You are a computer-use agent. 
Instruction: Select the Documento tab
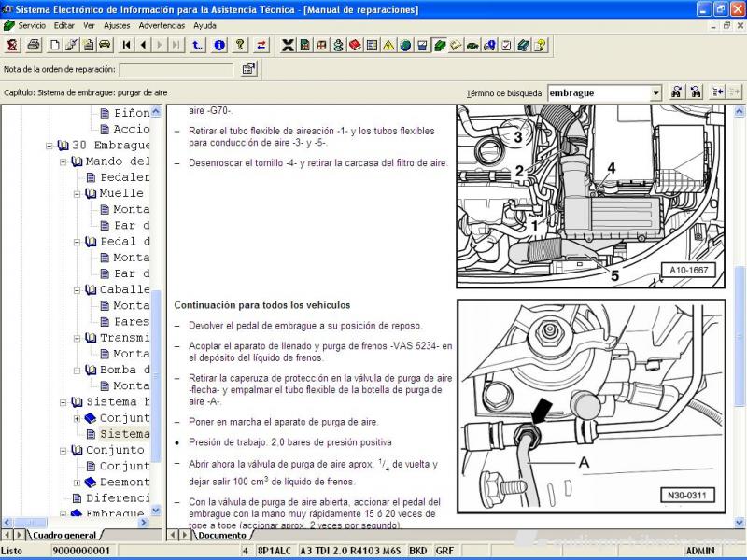tap(222, 536)
